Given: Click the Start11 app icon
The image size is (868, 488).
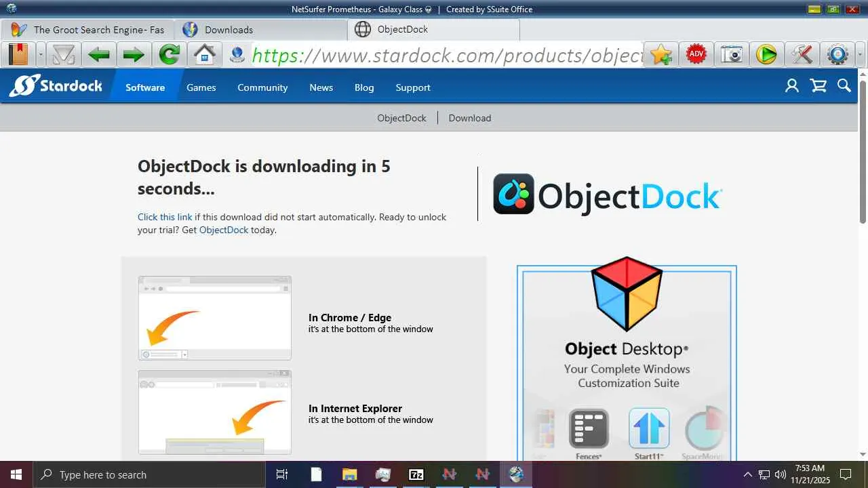Looking at the screenshot, I should [x=649, y=429].
